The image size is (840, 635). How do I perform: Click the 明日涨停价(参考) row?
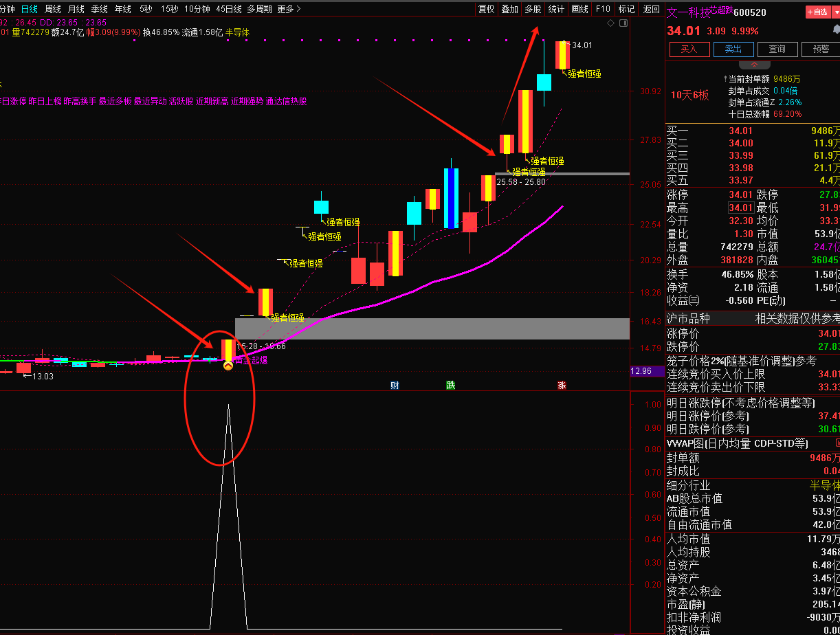(x=753, y=416)
